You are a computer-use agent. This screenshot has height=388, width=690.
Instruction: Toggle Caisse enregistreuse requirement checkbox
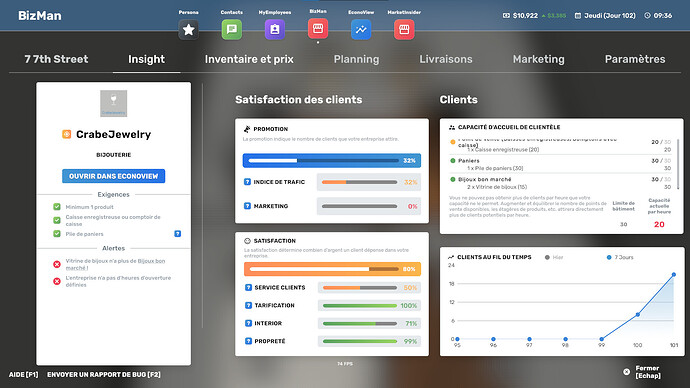coord(57,220)
